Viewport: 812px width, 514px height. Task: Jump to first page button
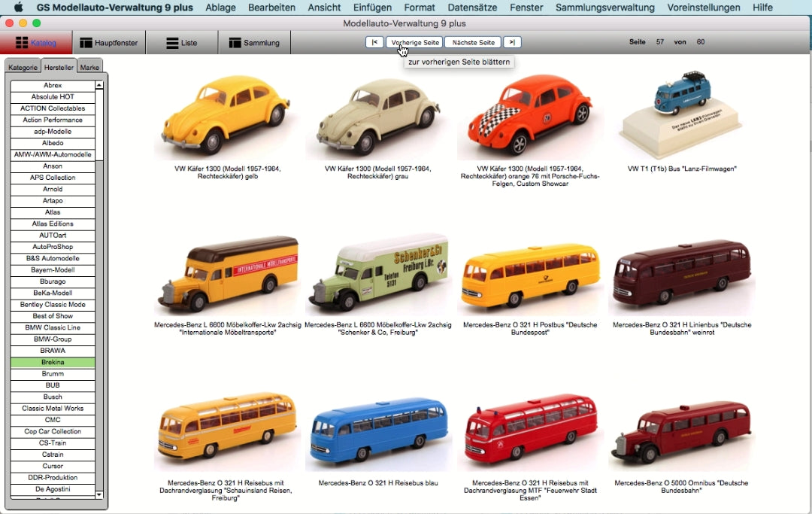click(x=374, y=42)
